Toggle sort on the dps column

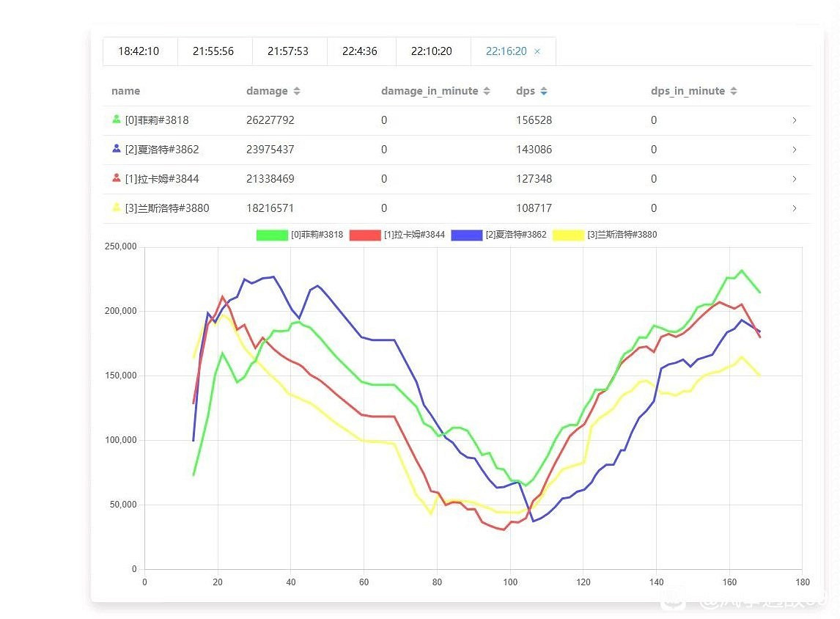[543, 92]
